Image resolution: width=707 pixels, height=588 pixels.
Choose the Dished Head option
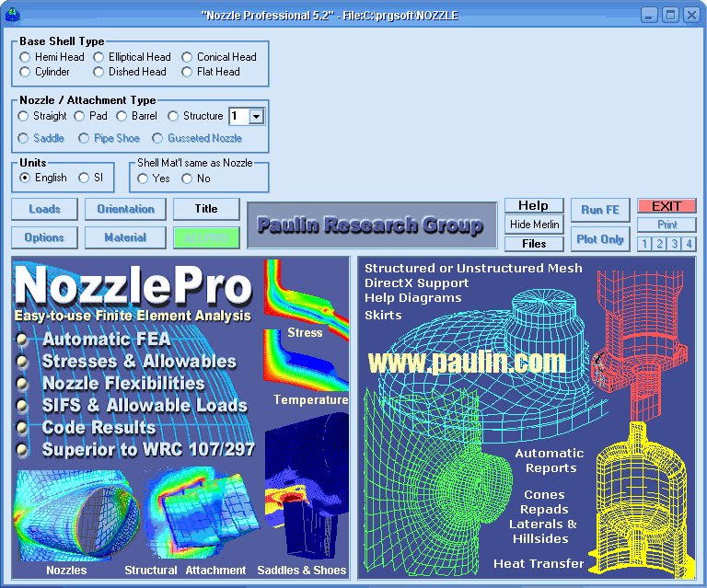(99, 72)
